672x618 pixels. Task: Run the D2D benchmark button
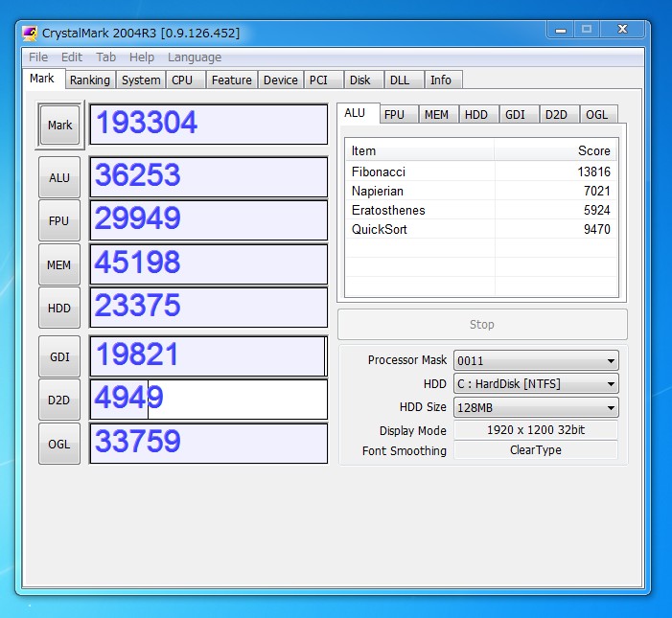click(59, 400)
